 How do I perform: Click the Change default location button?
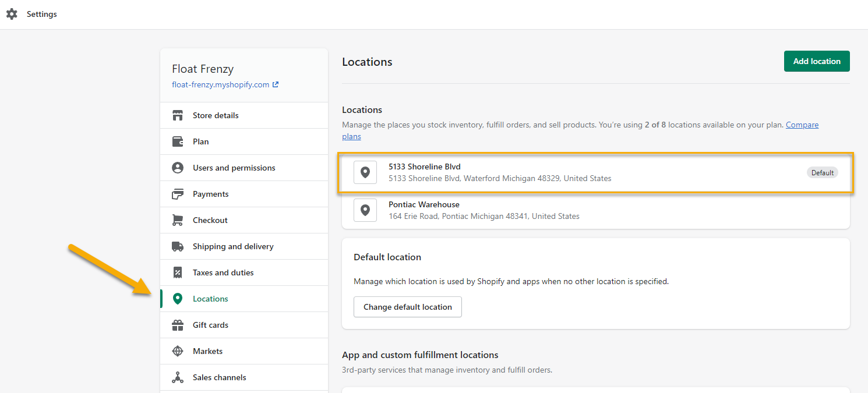pyautogui.click(x=407, y=307)
